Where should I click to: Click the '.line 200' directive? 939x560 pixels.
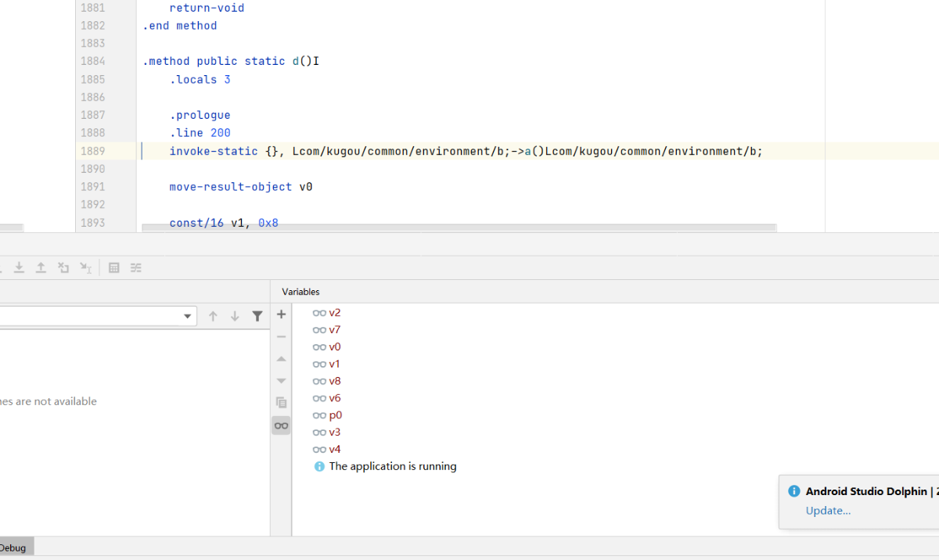click(200, 133)
